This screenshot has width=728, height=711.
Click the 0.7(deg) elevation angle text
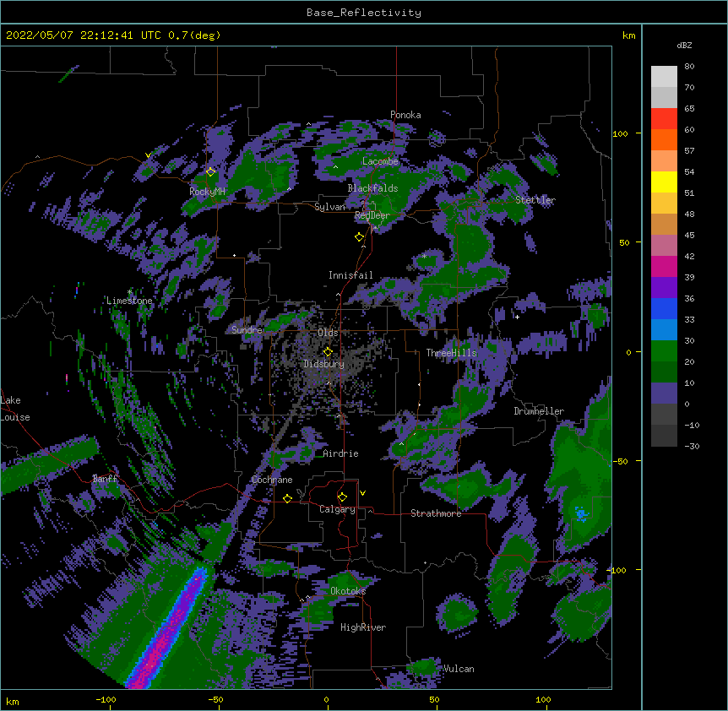[x=194, y=35]
